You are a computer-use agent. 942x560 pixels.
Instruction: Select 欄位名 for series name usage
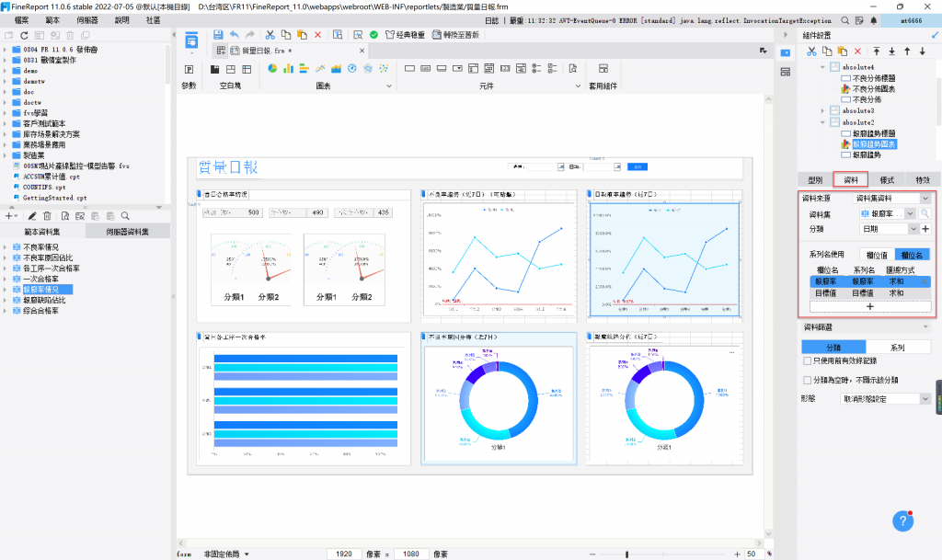tap(912, 255)
